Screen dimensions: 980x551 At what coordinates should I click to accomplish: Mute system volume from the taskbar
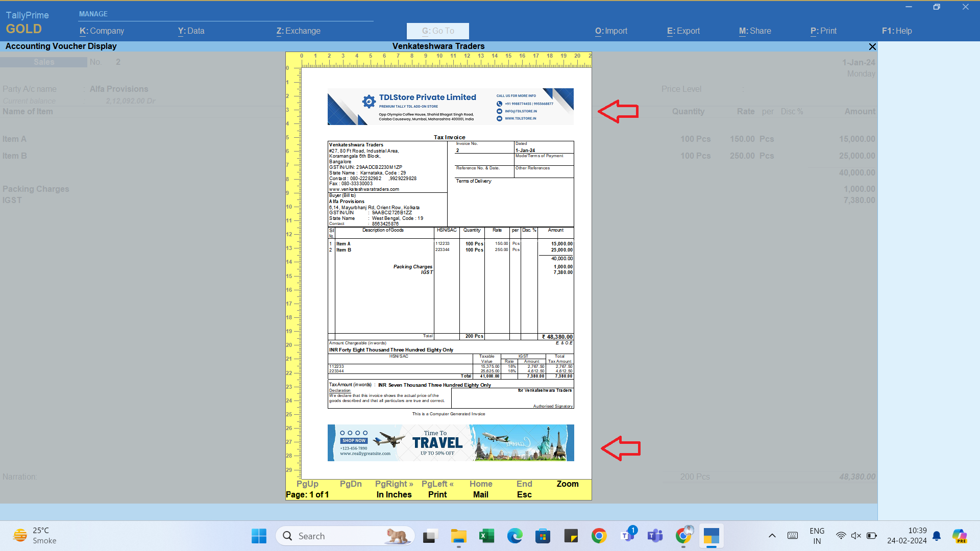point(856,536)
